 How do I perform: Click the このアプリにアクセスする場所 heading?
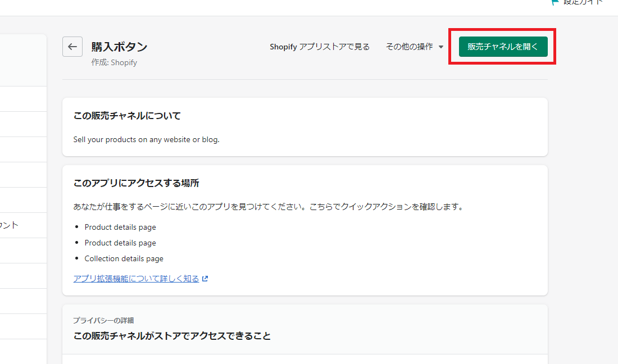pyautogui.click(x=136, y=183)
